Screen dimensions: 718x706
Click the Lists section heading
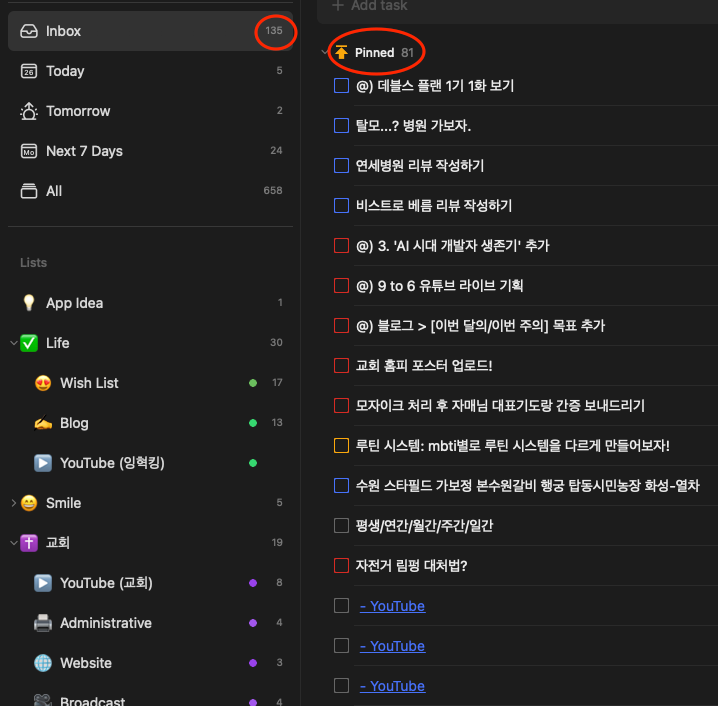[x=33, y=262]
